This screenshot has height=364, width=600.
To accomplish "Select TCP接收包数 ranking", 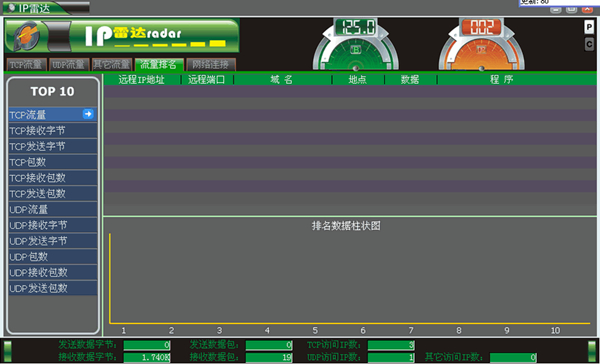I will [x=53, y=178].
